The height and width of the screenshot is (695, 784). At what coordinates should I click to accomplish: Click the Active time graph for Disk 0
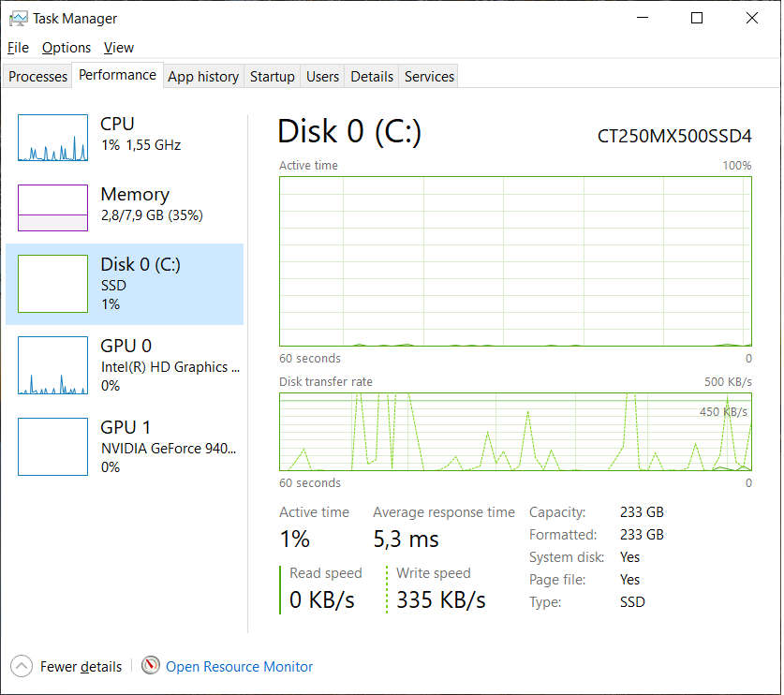[x=515, y=260]
